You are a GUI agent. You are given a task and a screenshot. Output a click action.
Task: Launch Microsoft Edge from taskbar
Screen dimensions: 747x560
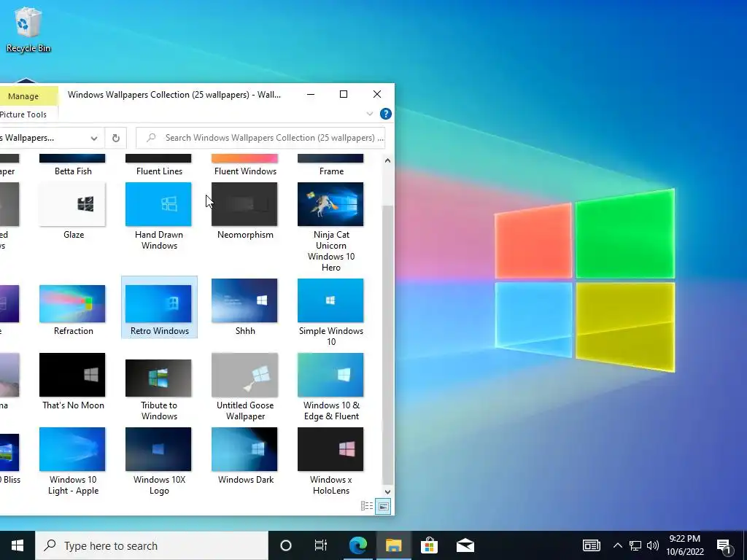coord(357,545)
